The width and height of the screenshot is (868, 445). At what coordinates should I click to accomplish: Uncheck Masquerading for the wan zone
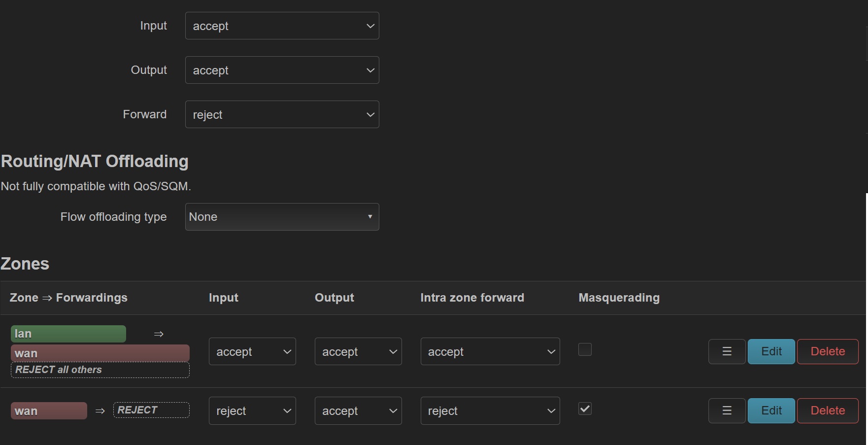tap(585, 409)
